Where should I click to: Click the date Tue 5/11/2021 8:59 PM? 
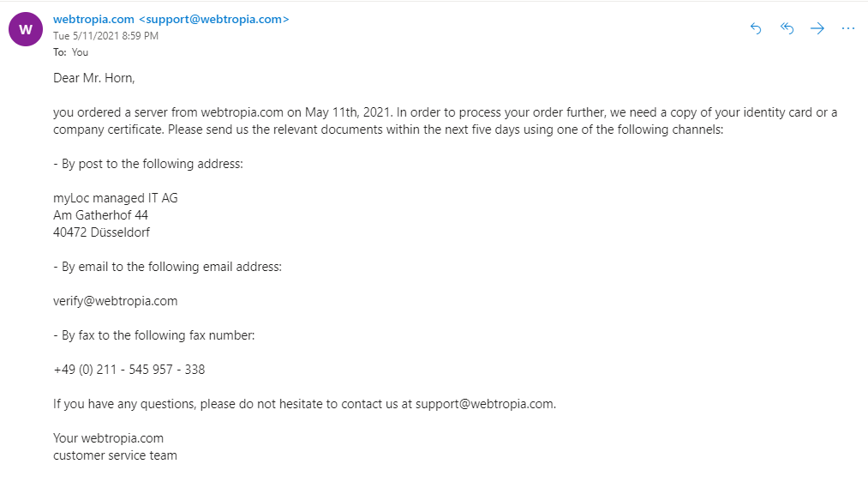(x=105, y=36)
